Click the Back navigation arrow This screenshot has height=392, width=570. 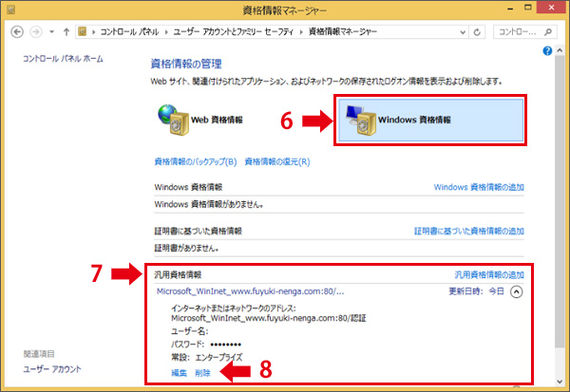pyautogui.click(x=17, y=32)
